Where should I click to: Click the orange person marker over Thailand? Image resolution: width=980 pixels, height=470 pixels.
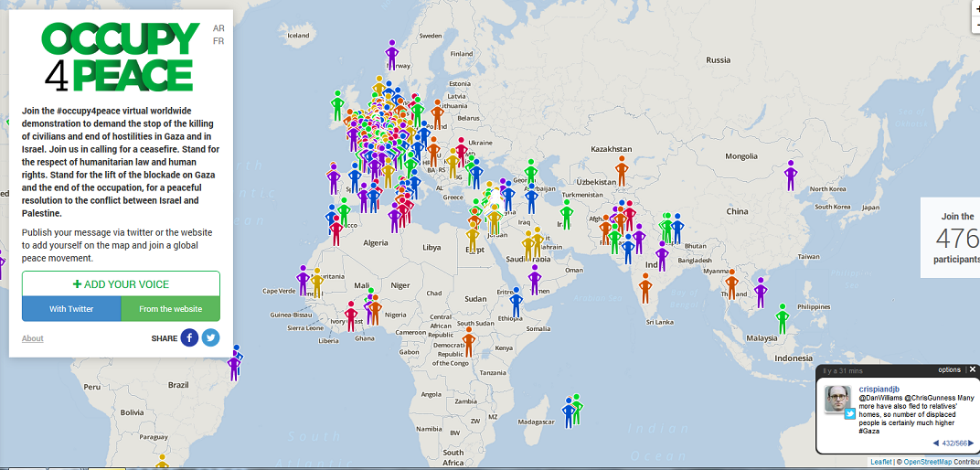click(x=731, y=284)
